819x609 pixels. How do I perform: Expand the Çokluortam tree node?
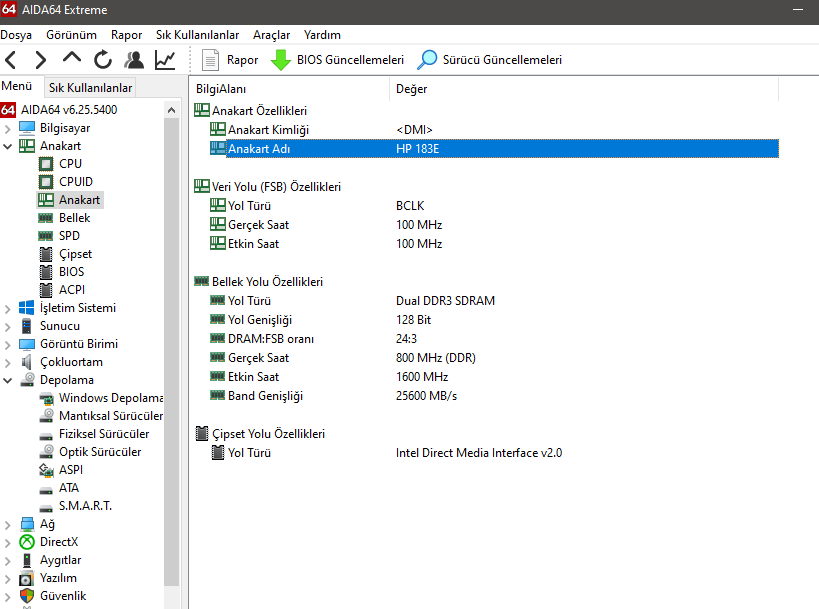tap(7, 363)
